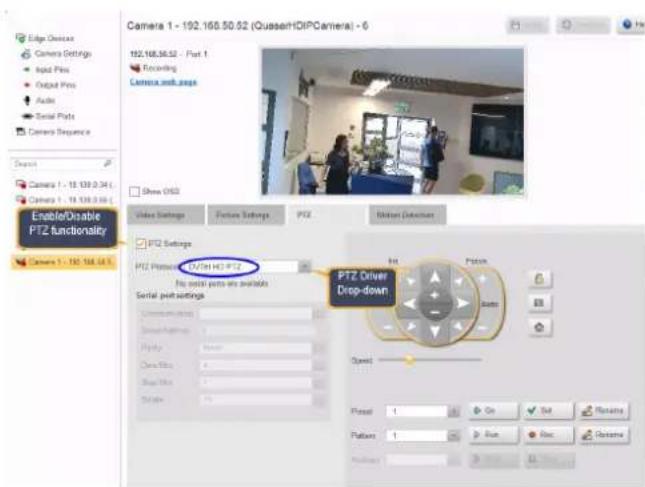Pan the camera left with the left arrow
Viewport: 645px width, 487px height.
coord(409,304)
